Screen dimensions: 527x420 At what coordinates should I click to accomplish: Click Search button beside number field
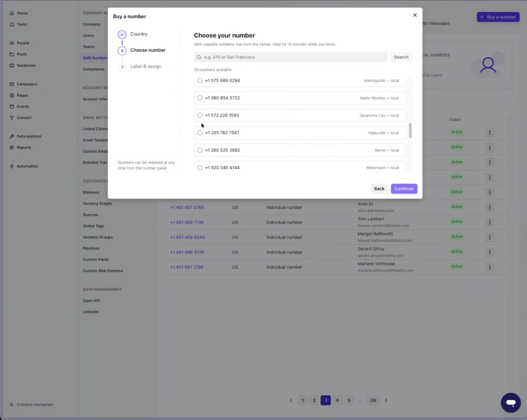(x=401, y=57)
